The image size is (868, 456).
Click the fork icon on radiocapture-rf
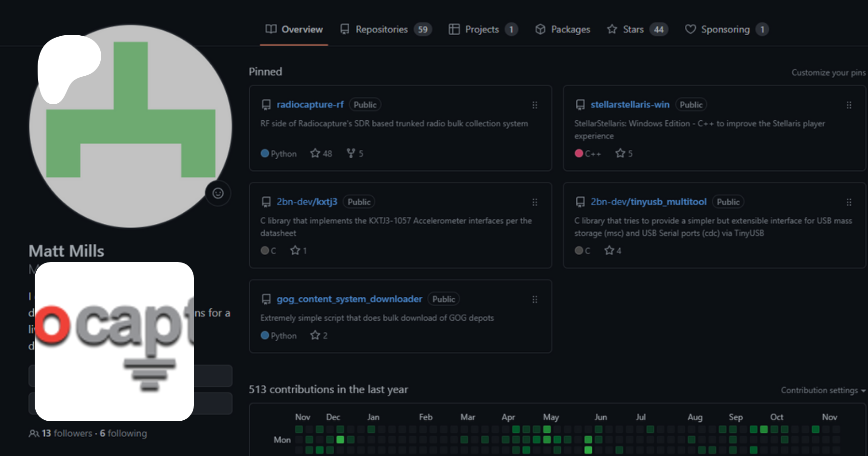click(351, 153)
